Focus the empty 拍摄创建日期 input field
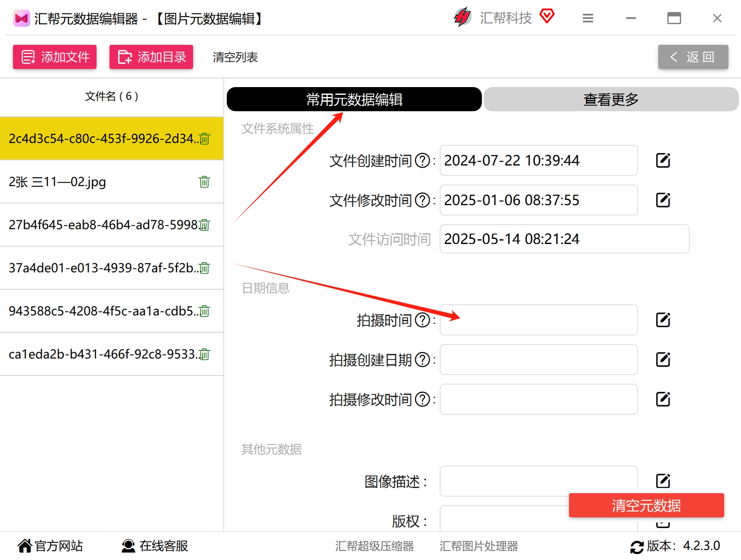741x560 pixels. pos(538,360)
